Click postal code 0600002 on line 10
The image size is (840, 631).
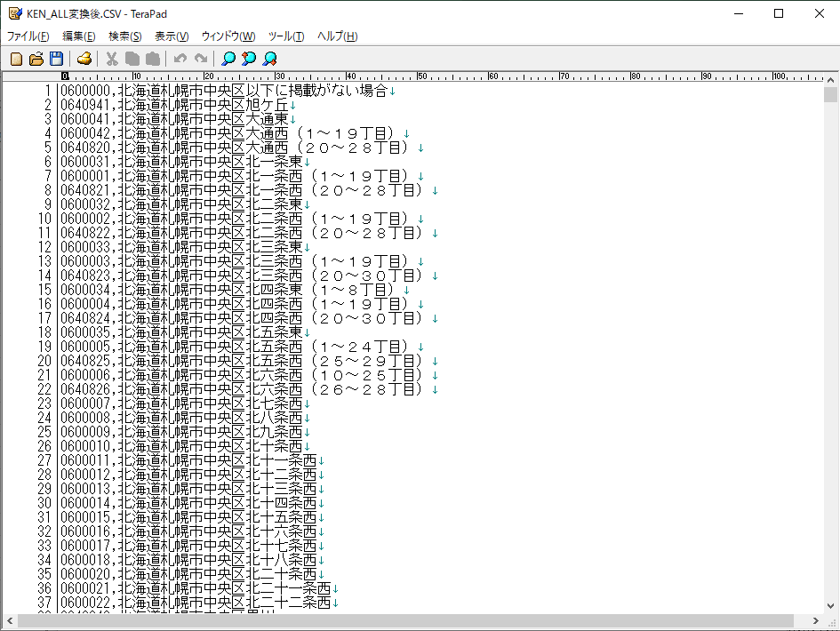[x=84, y=219]
